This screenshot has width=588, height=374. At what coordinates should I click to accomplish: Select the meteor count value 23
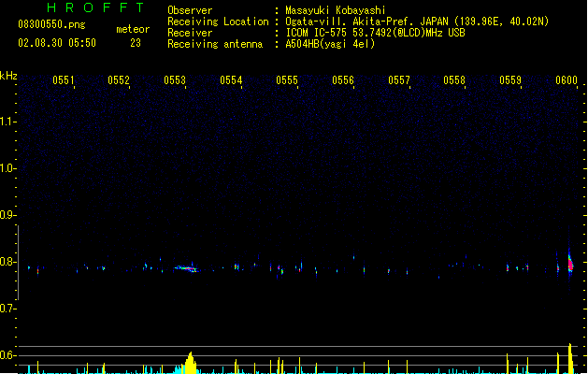(136, 43)
